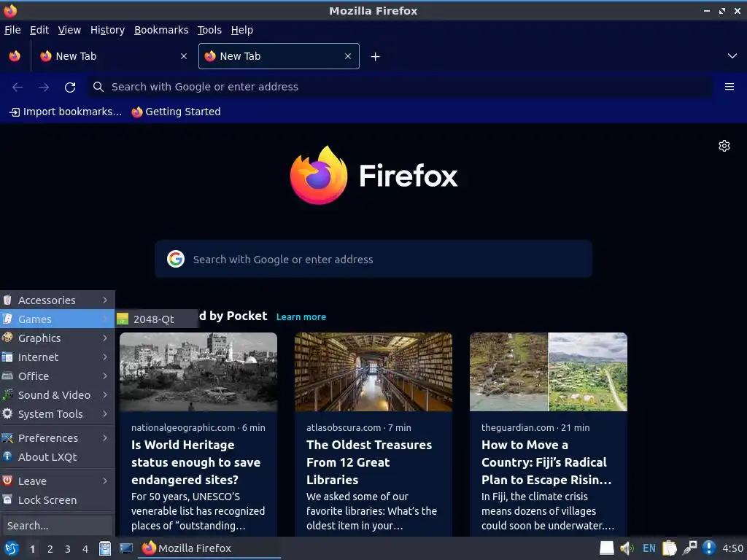Switch to desktop 2
The image size is (747, 560).
[50, 549]
